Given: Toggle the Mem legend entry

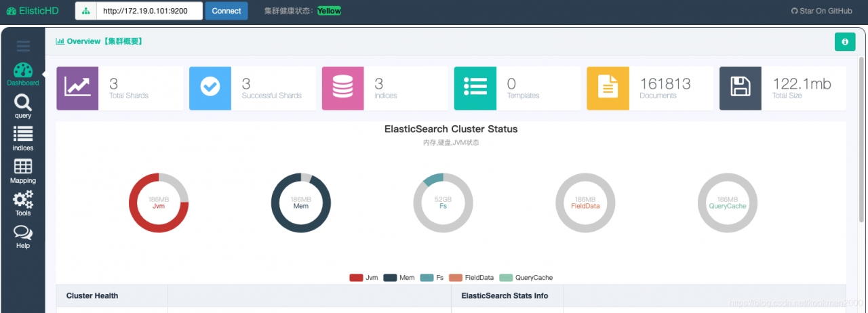Looking at the screenshot, I should coord(399,278).
